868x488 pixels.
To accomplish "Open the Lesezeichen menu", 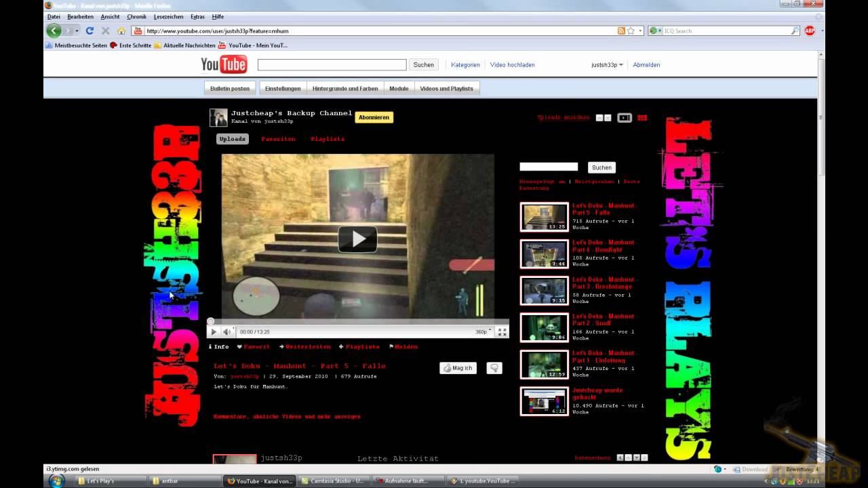I will pos(168,16).
